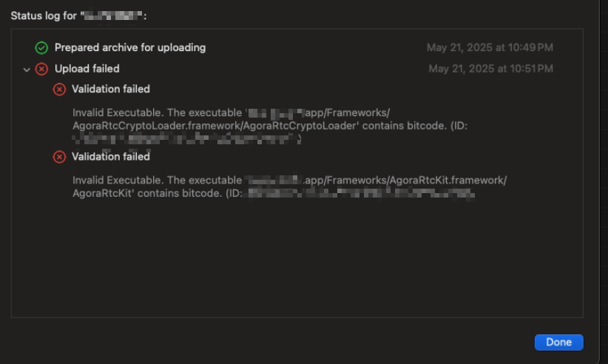Click the AgoraRtcCryptoLoader contains bitcode message
The width and height of the screenshot is (608, 364).
point(270,126)
